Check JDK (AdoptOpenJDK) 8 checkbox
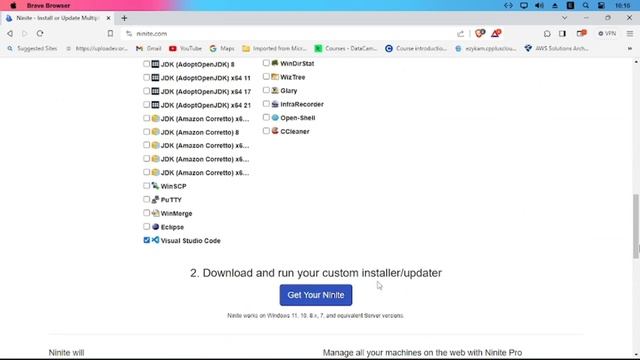 pos(147,64)
